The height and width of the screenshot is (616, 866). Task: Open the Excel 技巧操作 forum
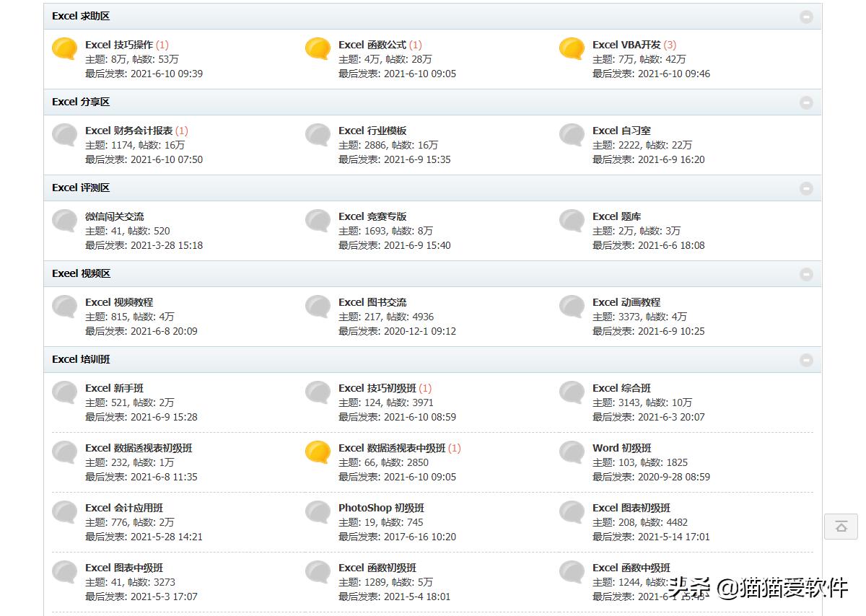[119, 45]
